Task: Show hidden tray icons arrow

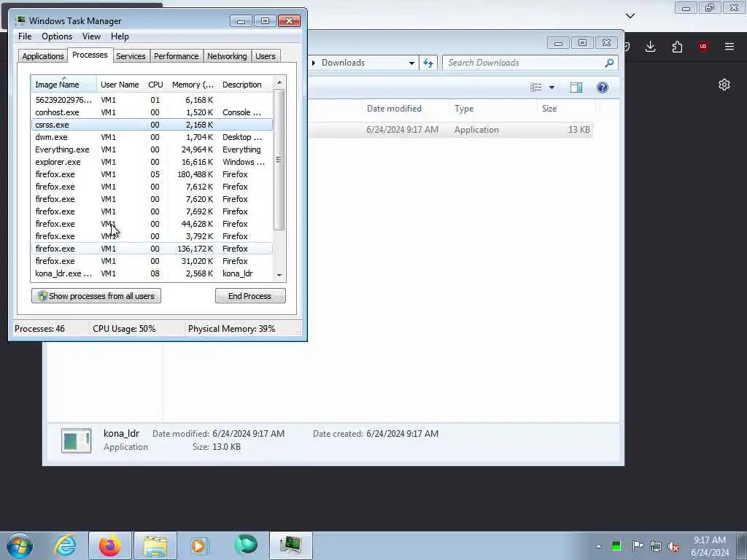Action: tap(598, 546)
